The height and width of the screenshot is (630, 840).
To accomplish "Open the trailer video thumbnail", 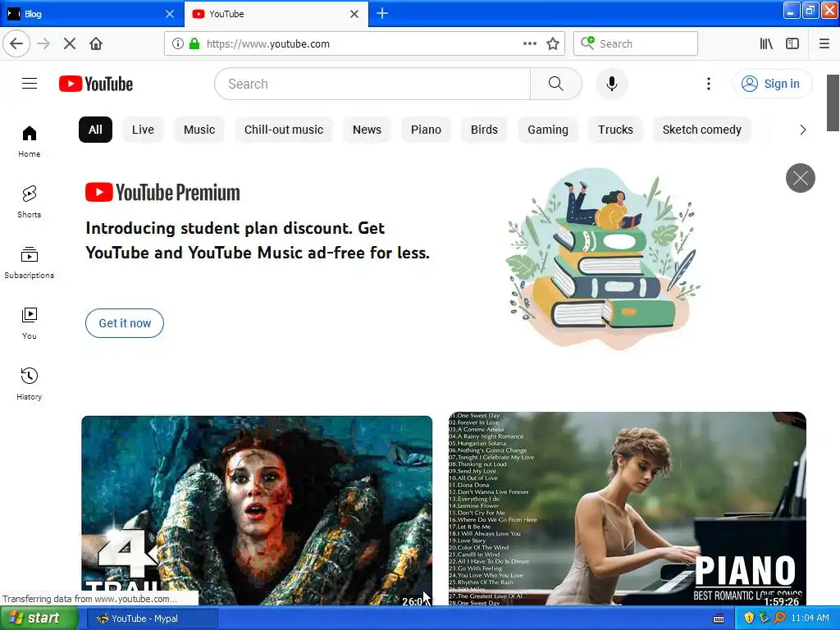I will (x=257, y=510).
